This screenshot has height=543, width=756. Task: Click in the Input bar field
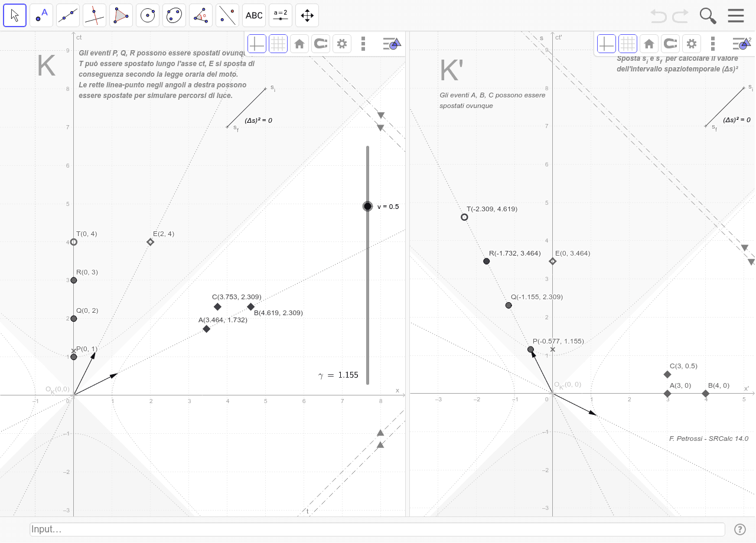tap(377, 529)
